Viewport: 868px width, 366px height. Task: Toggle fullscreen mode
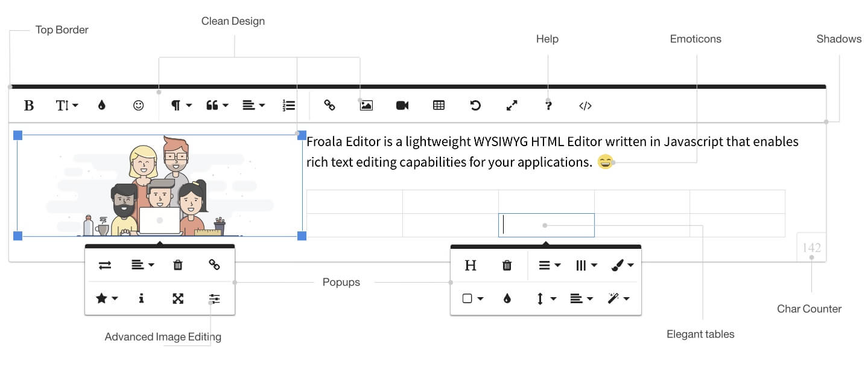[x=512, y=105]
